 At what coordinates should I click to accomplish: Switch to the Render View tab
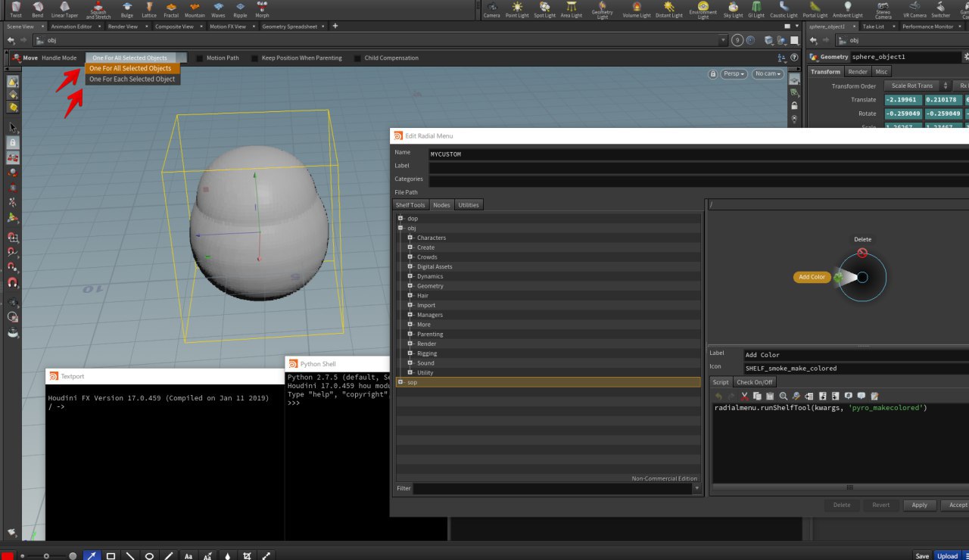[x=123, y=26]
